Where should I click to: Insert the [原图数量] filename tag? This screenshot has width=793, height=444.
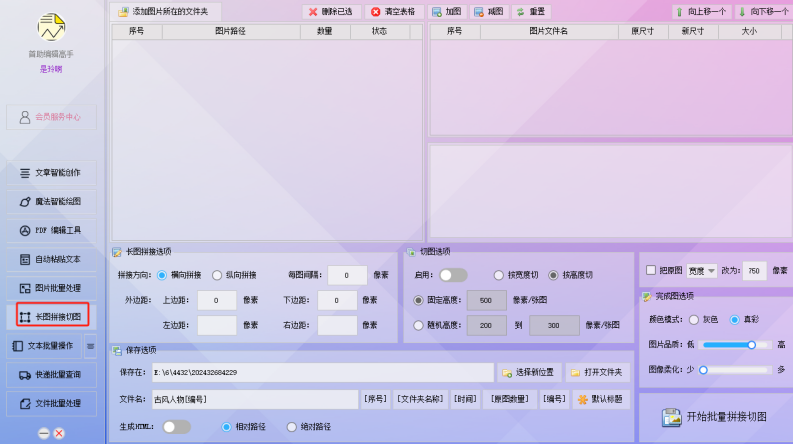510,399
